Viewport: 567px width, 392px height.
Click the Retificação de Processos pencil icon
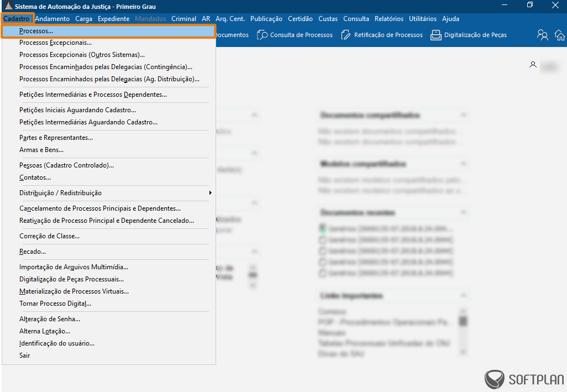346,35
